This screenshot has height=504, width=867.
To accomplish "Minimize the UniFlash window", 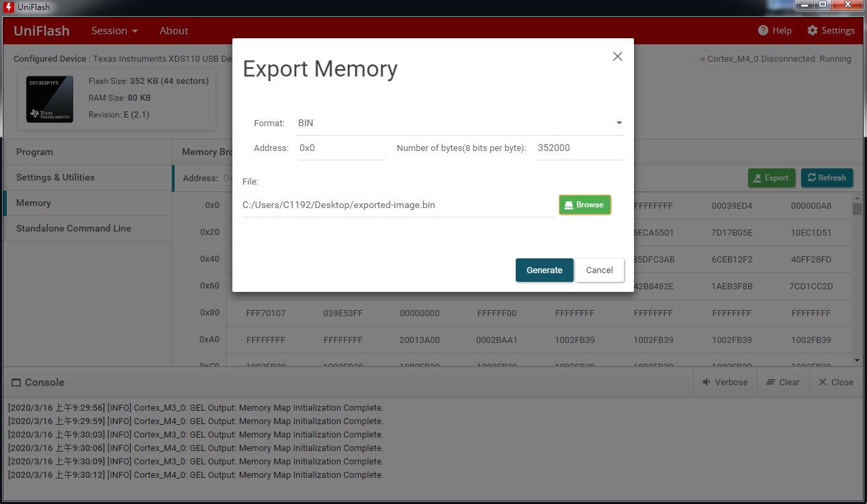I will click(x=805, y=5).
